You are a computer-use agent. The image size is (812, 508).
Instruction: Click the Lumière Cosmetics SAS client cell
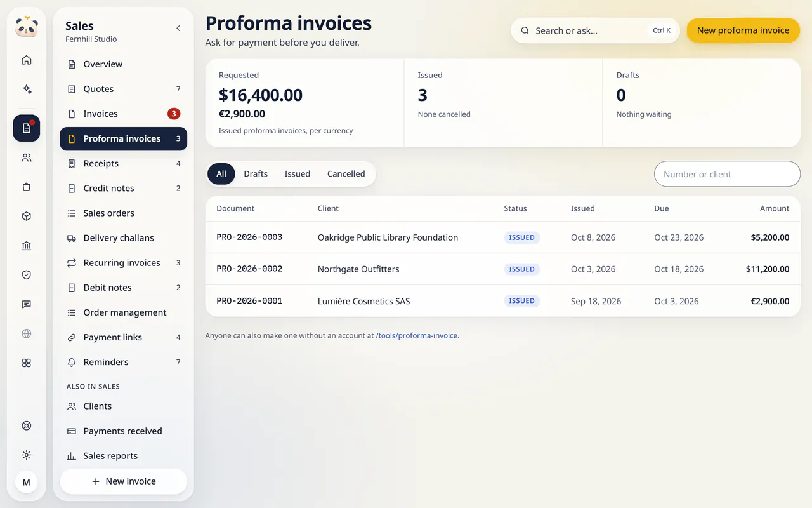364,301
